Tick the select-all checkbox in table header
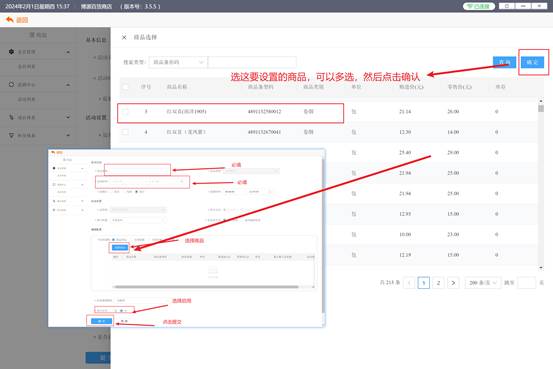This screenshot has width=553, height=369. tap(125, 87)
